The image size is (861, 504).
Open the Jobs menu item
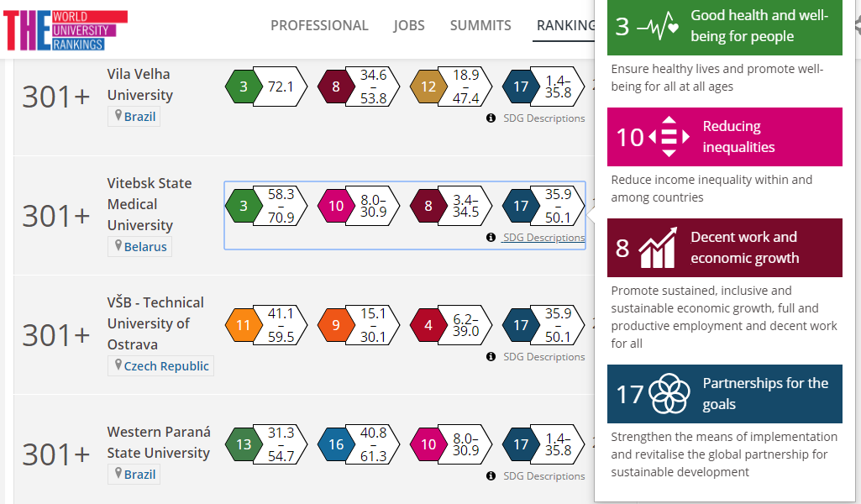pos(409,25)
